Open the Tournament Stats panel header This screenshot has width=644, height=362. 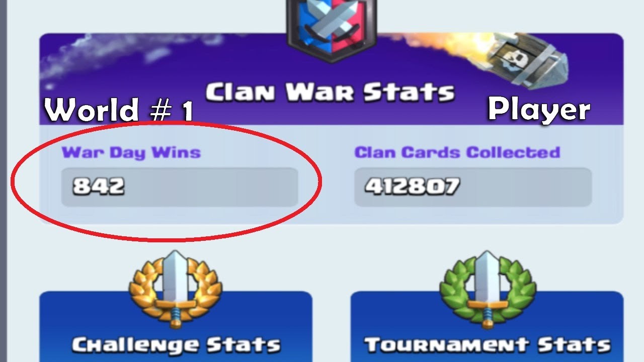click(x=487, y=345)
